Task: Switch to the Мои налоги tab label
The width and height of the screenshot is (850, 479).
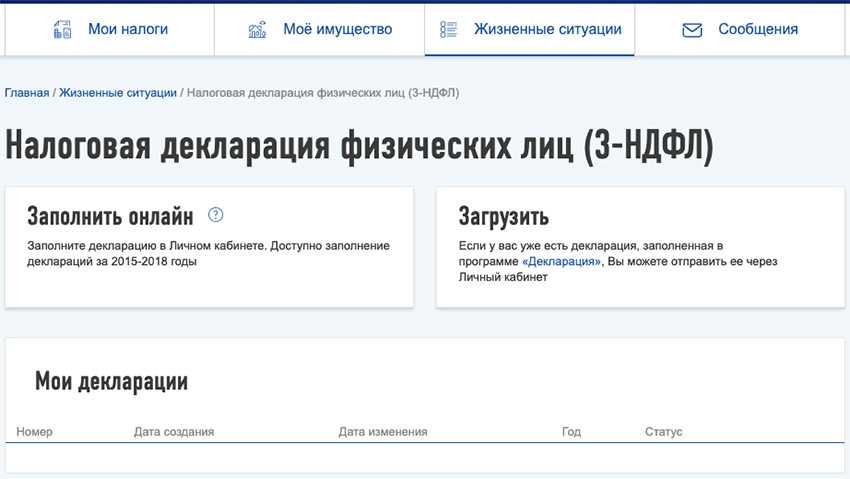Action: [x=128, y=30]
